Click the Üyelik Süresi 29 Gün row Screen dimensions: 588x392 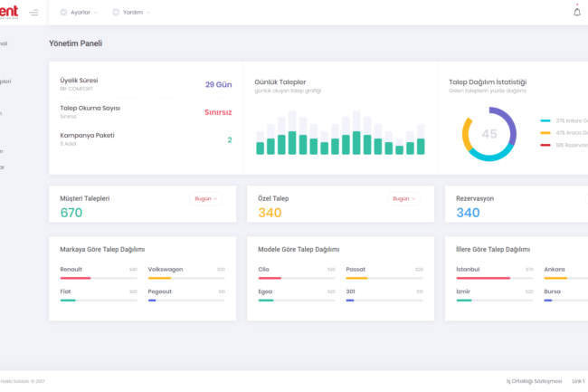click(x=145, y=84)
